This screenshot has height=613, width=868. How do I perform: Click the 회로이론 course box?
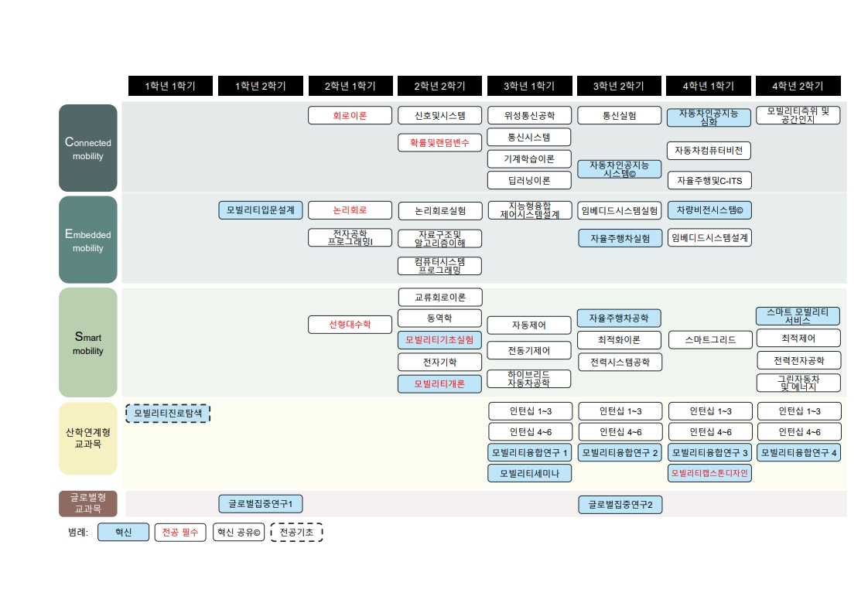pos(350,116)
